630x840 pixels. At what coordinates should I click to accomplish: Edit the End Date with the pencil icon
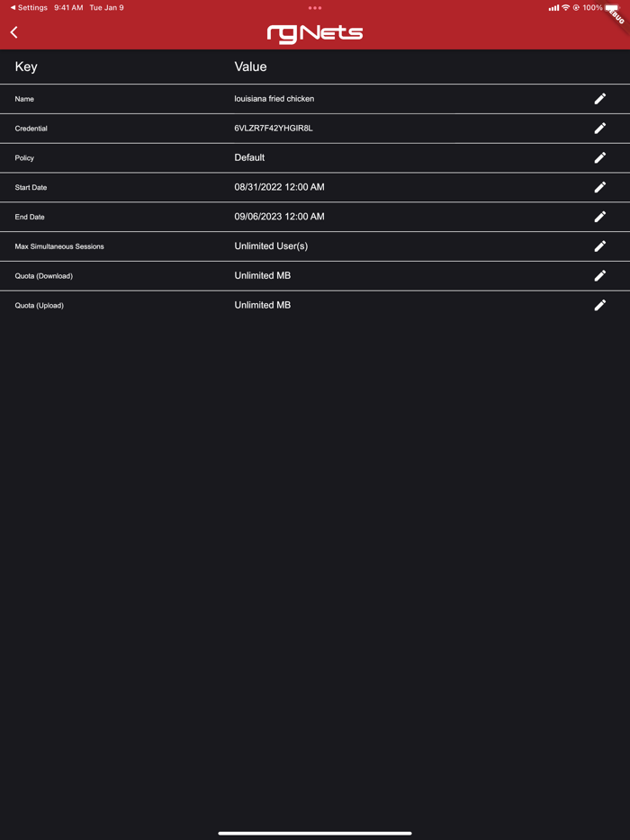[x=599, y=217]
